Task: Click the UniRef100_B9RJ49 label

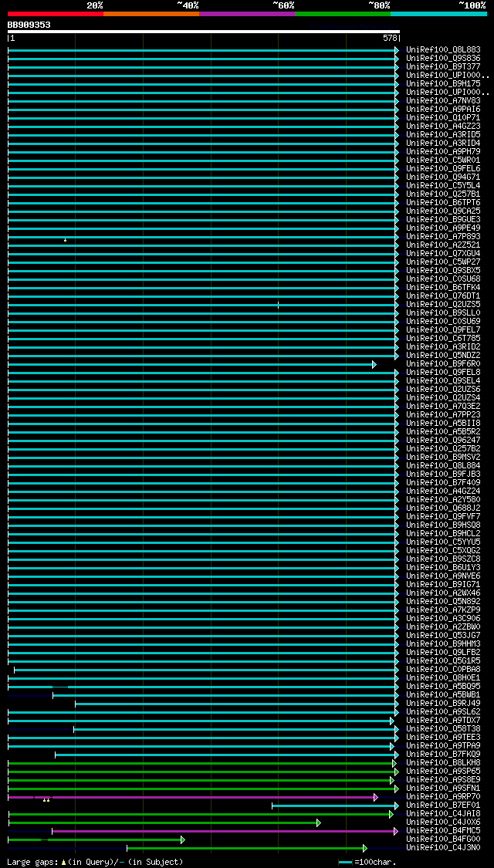Action: [443, 703]
